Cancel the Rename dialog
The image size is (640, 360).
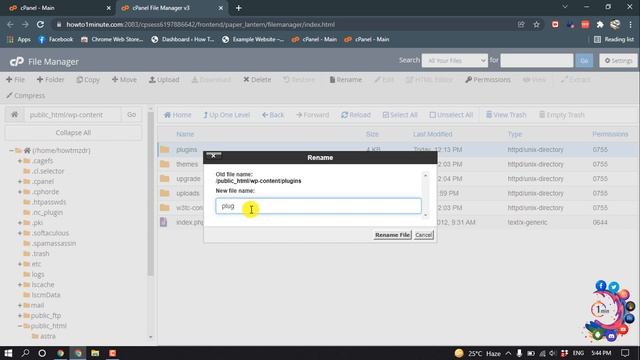(x=423, y=235)
